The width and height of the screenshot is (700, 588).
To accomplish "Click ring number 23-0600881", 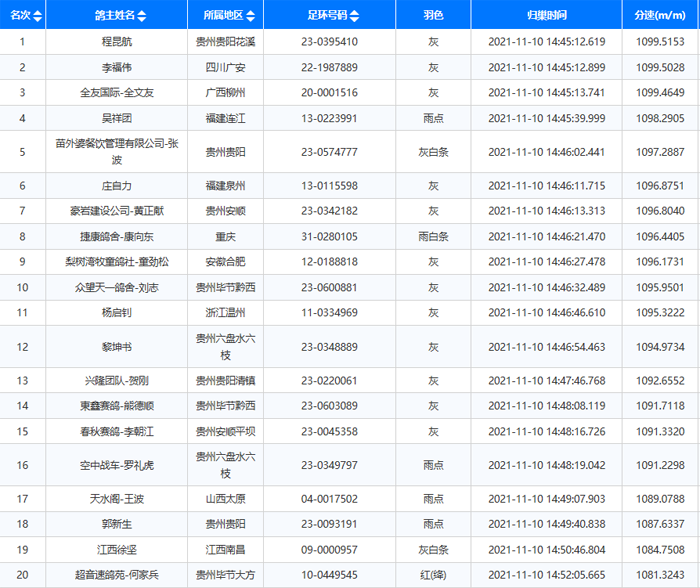I will tap(330, 287).
